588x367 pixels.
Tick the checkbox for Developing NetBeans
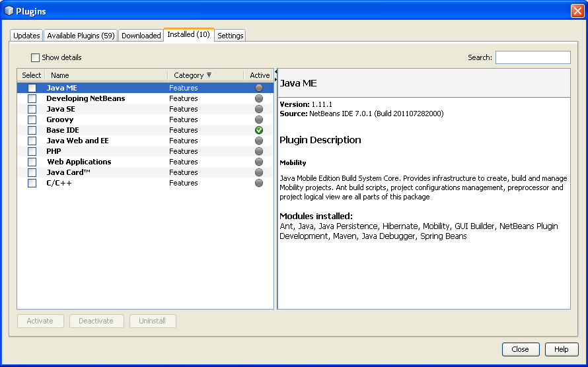(x=32, y=98)
